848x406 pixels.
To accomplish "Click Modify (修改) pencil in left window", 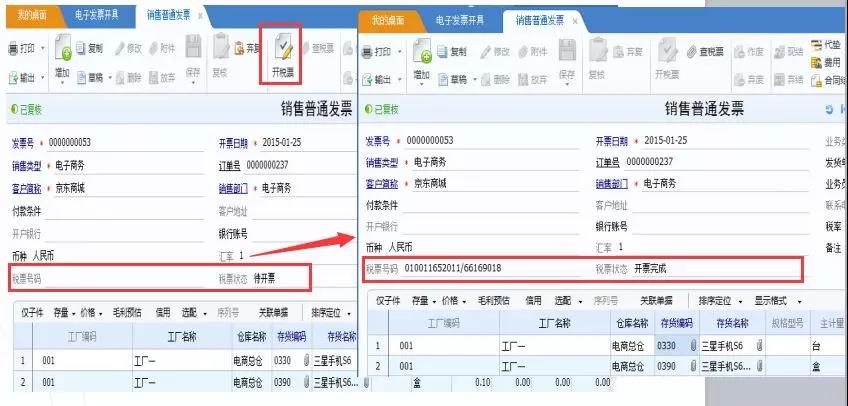I will click(x=129, y=48).
